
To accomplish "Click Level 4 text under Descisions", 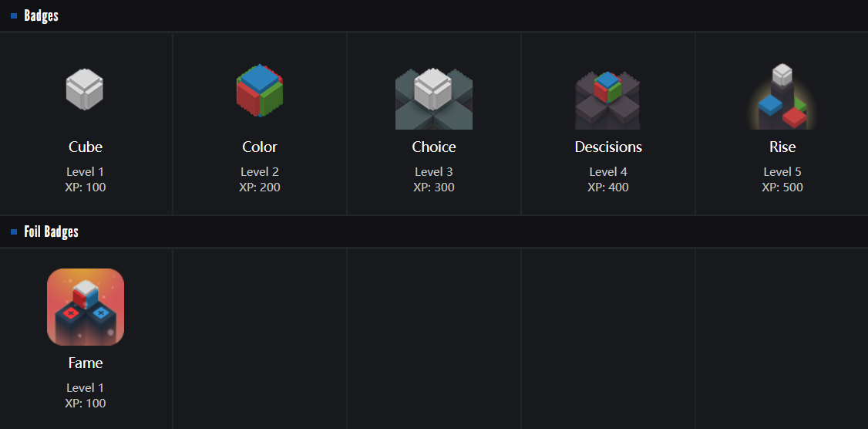I will click(608, 172).
